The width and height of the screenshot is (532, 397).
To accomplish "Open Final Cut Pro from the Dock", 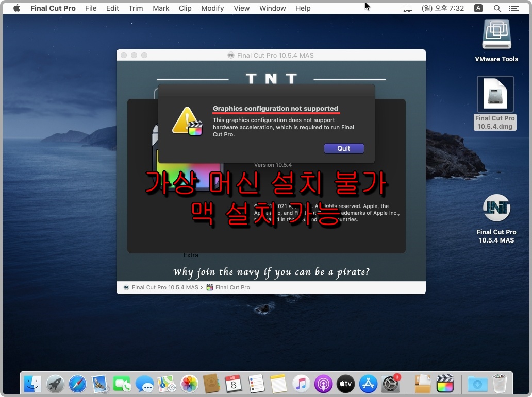I will coord(445,384).
